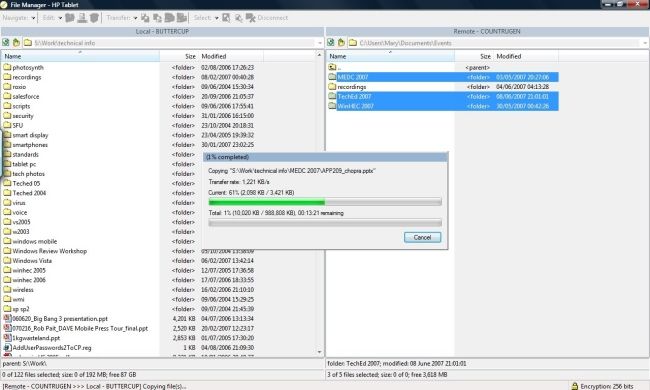Sort Local list by Size column
The height and width of the screenshot is (390, 650).
[179, 56]
